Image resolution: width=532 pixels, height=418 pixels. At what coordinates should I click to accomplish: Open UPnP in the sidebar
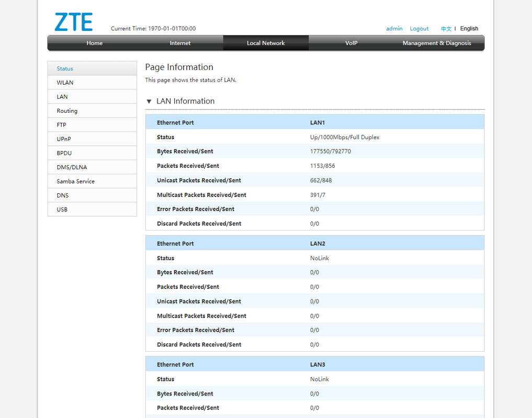click(x=92, y=139)
